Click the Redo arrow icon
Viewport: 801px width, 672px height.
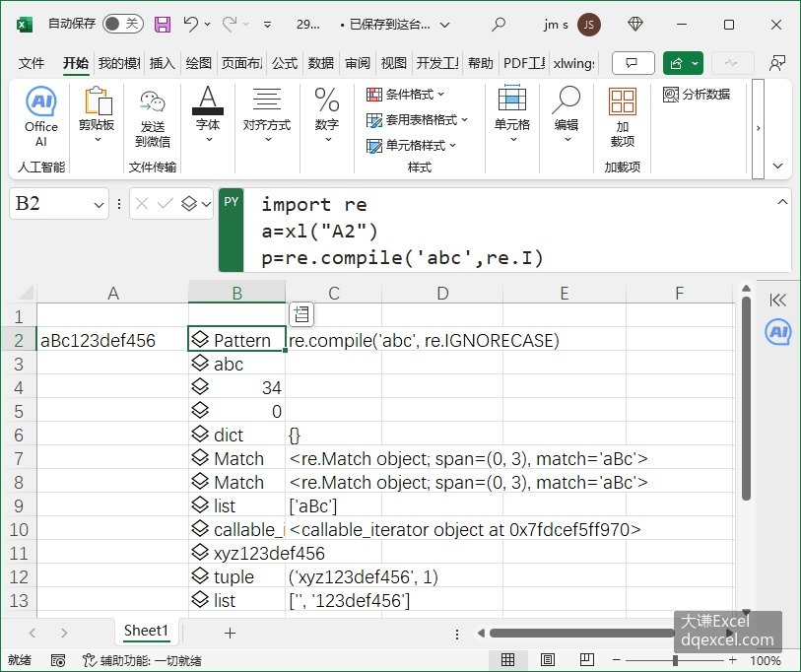[x=230, y=24]
